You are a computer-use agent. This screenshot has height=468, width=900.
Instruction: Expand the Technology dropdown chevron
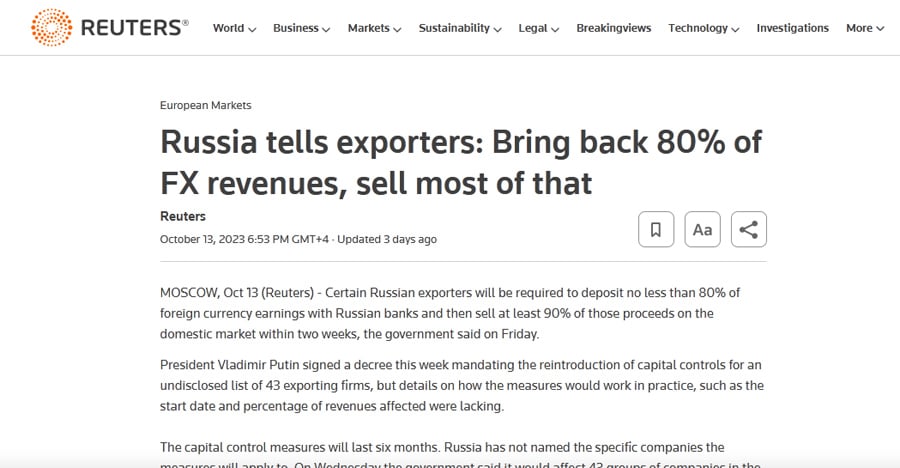(x=735, y=29)
